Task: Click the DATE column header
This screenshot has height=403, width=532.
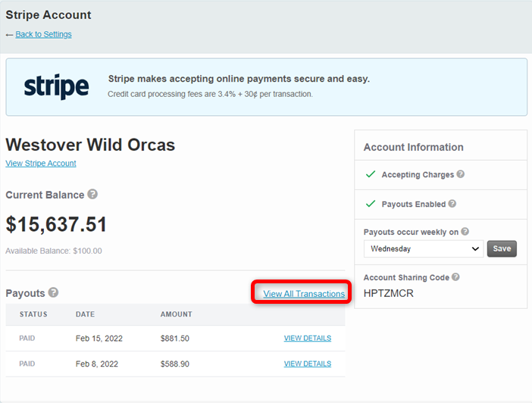Action: point(85,314)
